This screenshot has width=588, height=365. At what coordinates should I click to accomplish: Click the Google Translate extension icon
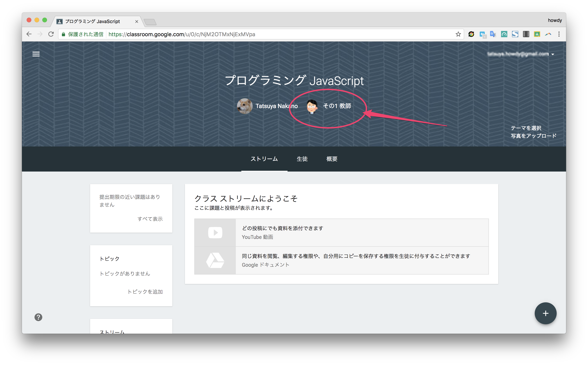pyautogui.click(x=493, y=34)
